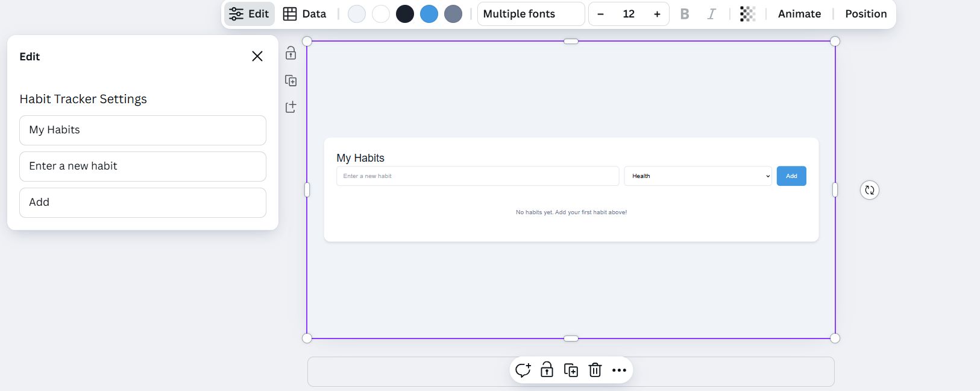Open the Animate menu

coord(799,14)
